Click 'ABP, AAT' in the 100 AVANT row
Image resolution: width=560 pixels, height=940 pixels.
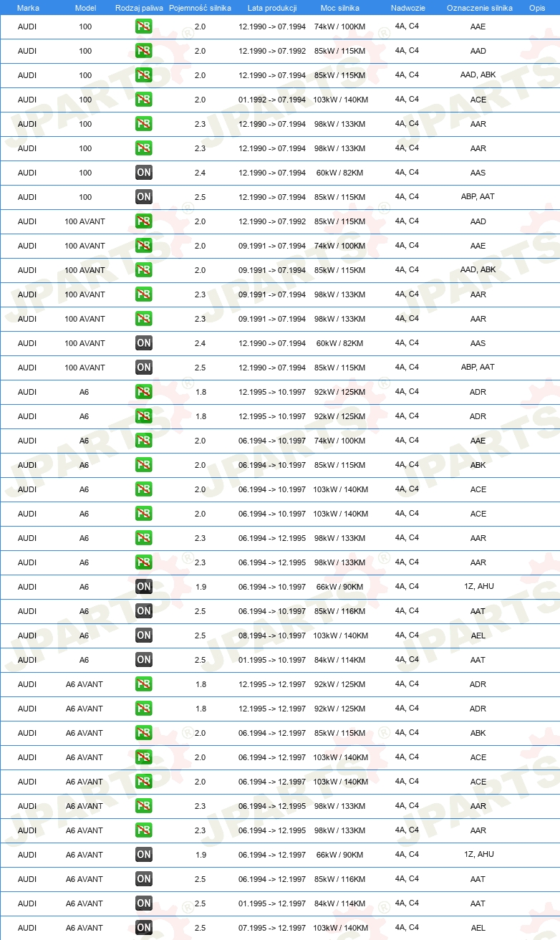click(x=478, y=367)
